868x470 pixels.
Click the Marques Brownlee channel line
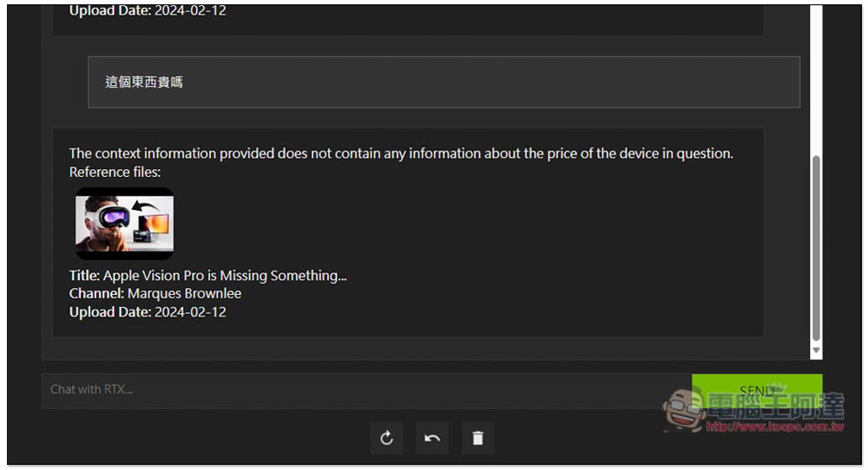click(155, 294)
